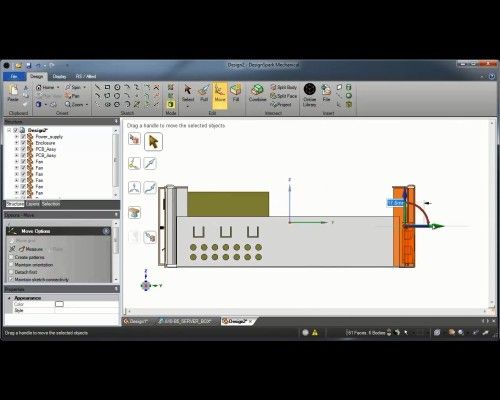Viewport: 500px width, 400px height.
Task: Click the Combine tool
Action: (257, 93)
